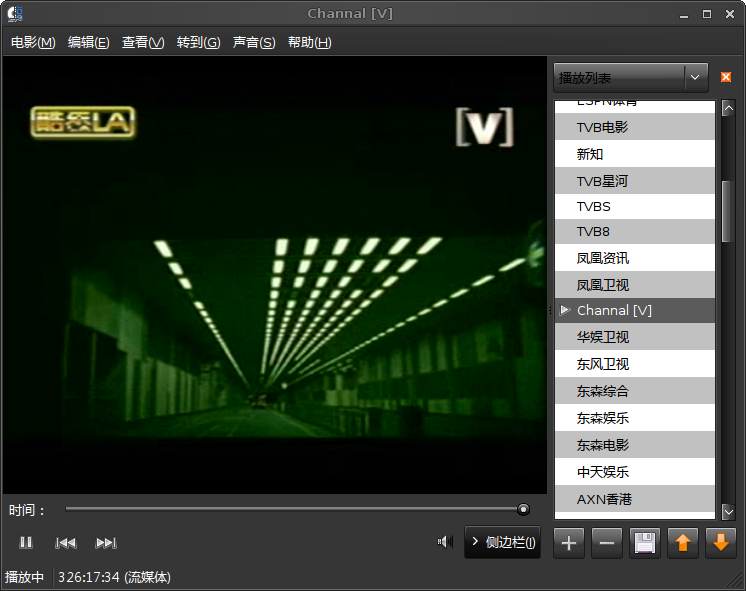Select 东风卫视 in playlist

pyautogui.click(x=635, y=364)
